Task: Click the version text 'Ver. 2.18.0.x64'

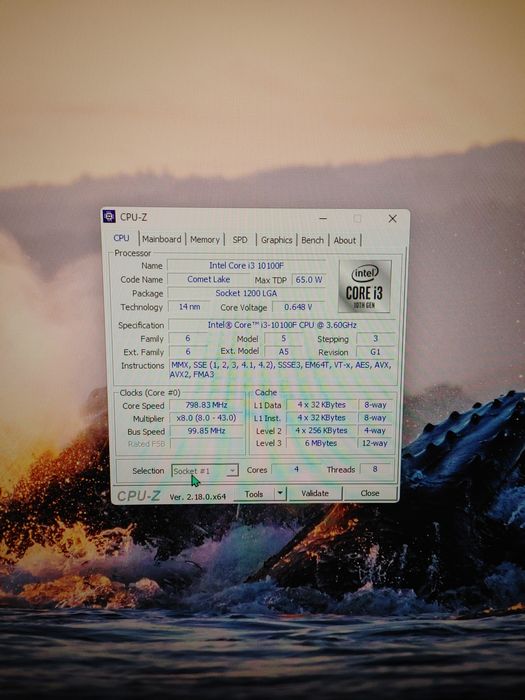Action: [198, 496]
